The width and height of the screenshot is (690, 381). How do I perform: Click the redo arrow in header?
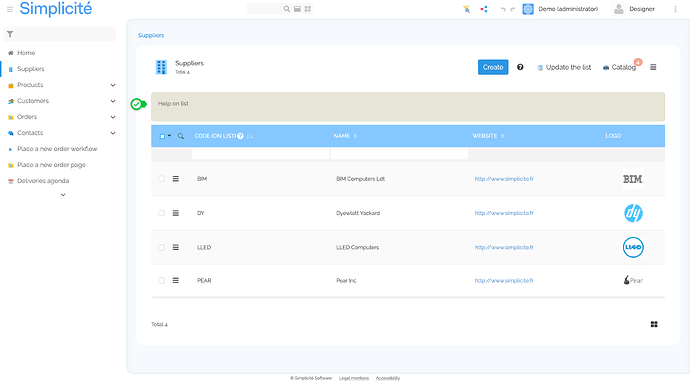[512, 9]
